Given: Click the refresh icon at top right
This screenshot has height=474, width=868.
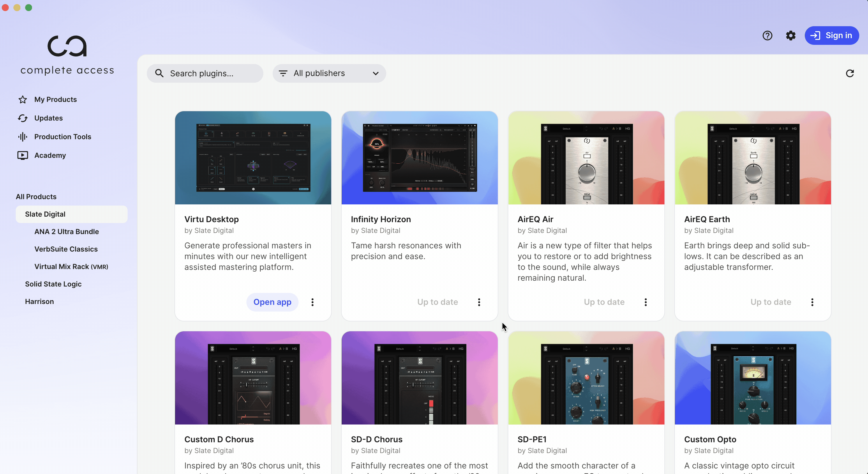Looking at the screenshot, I should 850,73.
